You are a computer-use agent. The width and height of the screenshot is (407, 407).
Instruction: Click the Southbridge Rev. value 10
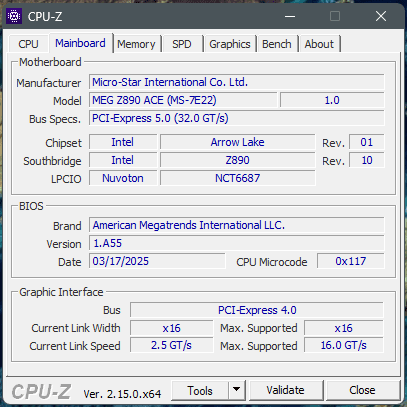[367, 160]
